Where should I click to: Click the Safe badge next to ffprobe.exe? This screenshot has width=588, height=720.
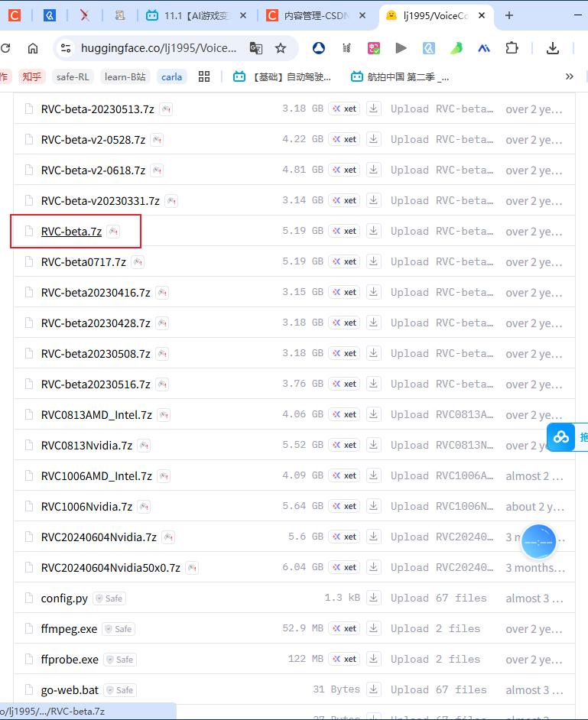click(x=120, y=660)
